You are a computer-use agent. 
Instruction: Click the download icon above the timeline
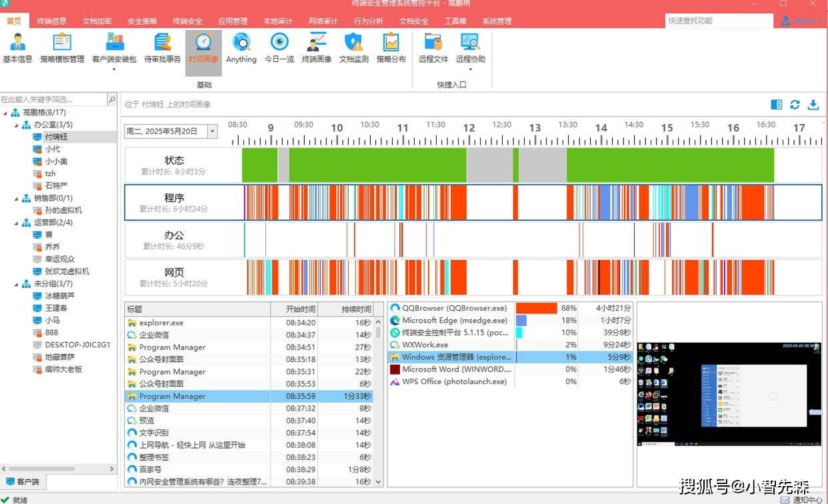813,105
